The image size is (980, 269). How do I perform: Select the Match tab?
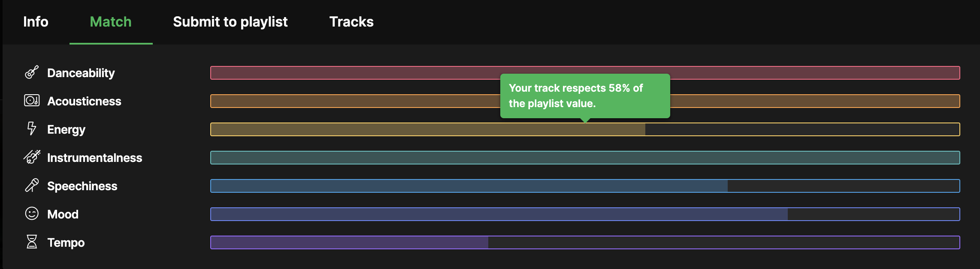[x=111, y=22]
